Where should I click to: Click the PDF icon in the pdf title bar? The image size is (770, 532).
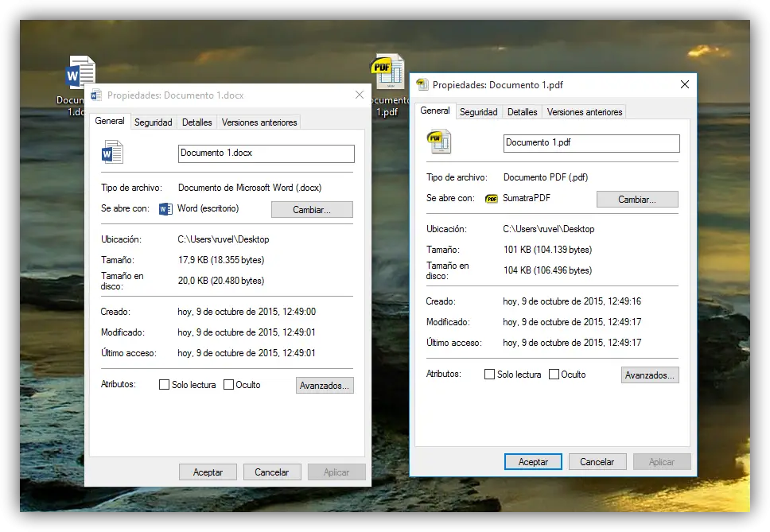coord(422,84)
